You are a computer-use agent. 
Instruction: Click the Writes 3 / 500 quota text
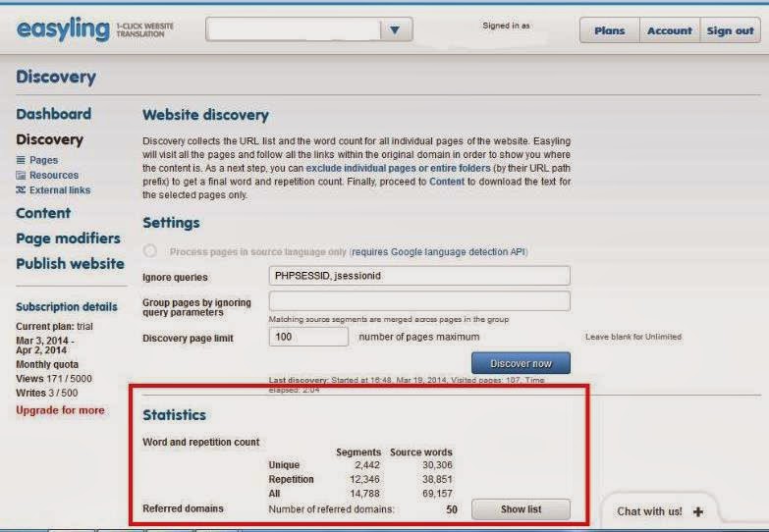tap(46, 393)
